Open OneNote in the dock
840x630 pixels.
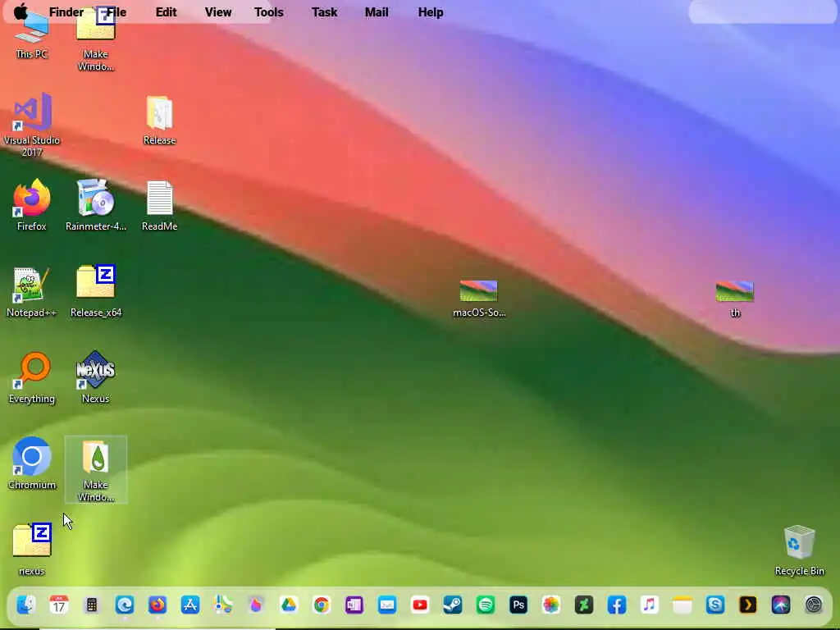354,605
